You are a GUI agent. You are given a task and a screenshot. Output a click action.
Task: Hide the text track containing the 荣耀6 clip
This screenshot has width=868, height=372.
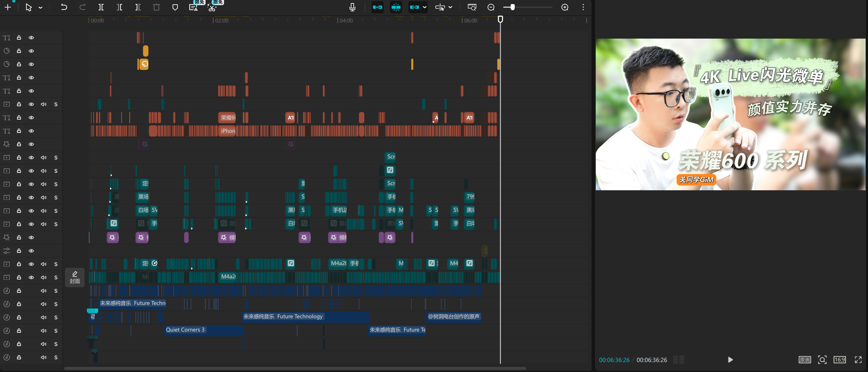point(31,118)
